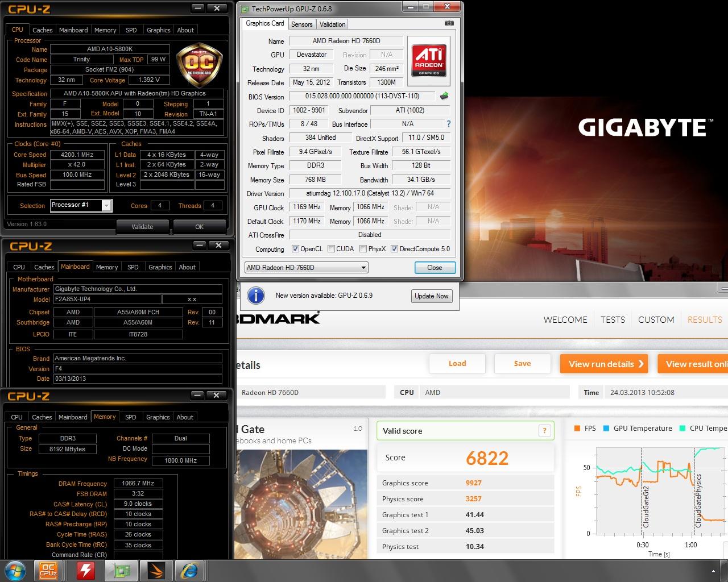Click the ATI Radeon logo in GPU-Z
Viewport: 728px width, 582px height.
coord(429,61)
